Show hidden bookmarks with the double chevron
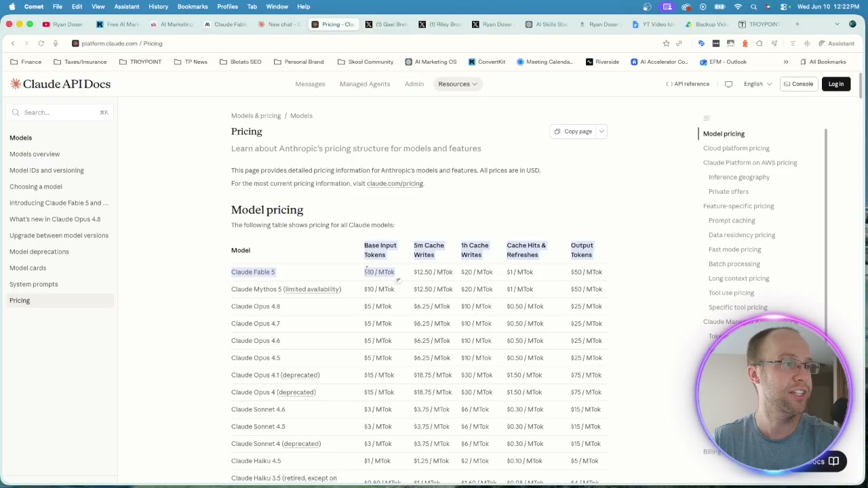The height and width of the screenshot is (488, 868). click(786, 62)
